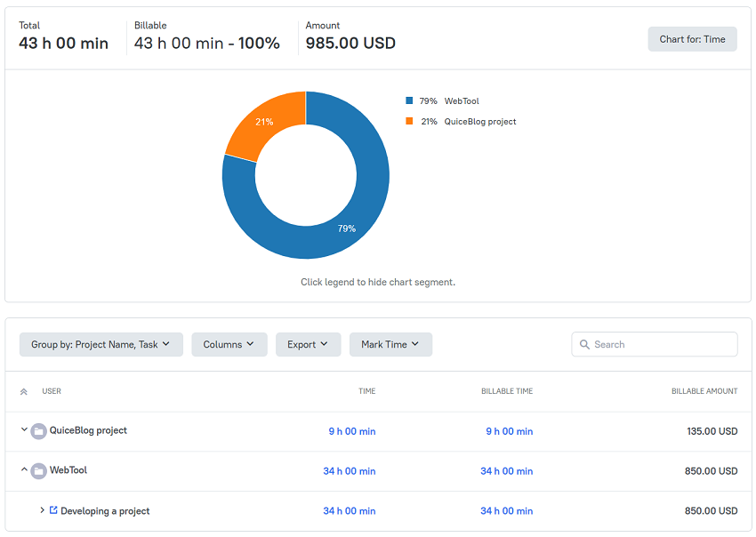
Task: Open the Export dropdown
Action: [308, 345]
